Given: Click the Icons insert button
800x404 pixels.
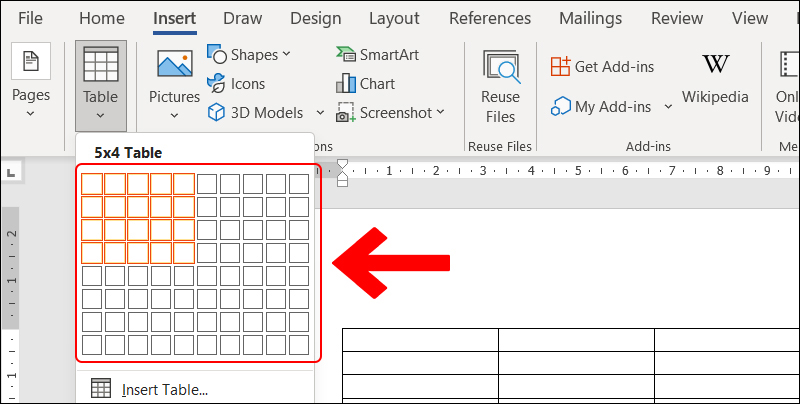Looking at the screenshot, I should coord(236,84).
